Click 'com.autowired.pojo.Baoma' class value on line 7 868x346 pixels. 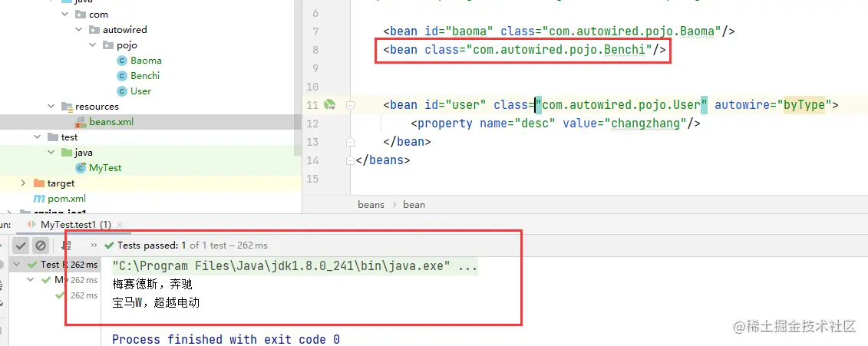632,31
